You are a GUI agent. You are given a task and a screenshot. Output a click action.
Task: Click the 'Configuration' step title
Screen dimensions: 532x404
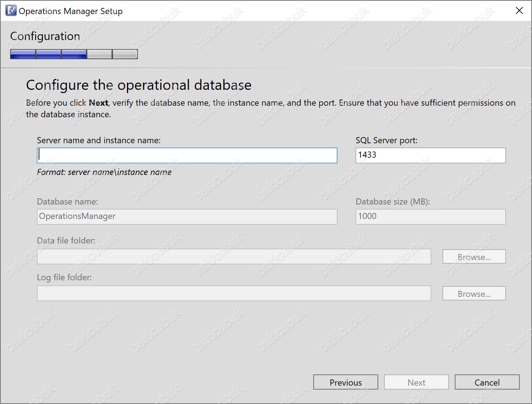tap(45, 36)
